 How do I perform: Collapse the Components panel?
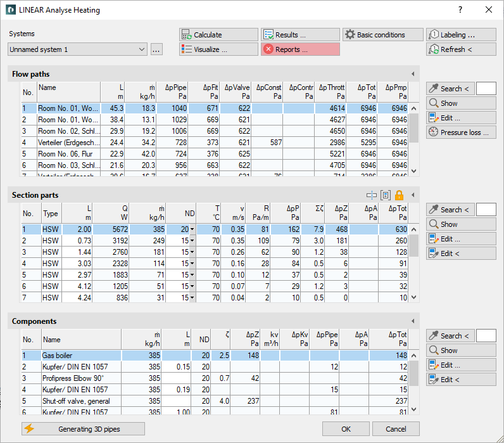coord(413,321)
